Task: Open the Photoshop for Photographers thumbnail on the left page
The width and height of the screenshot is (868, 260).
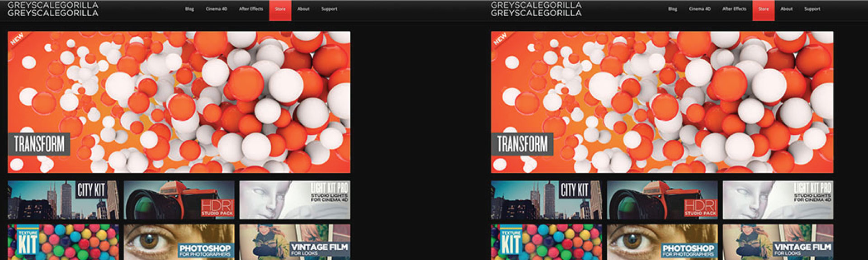Action: [x=179, y=242]
